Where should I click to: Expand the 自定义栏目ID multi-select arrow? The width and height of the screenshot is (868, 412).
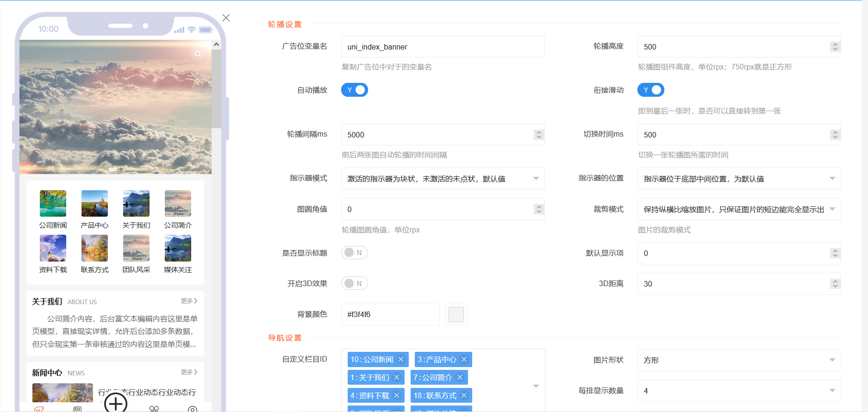[x=536, y=386]
